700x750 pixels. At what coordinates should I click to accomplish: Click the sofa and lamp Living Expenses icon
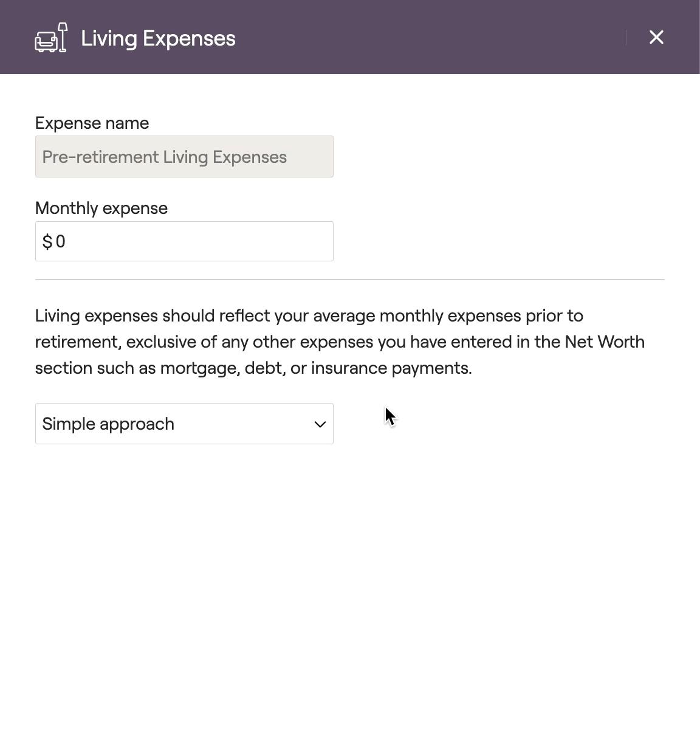[x=51, y=38]
